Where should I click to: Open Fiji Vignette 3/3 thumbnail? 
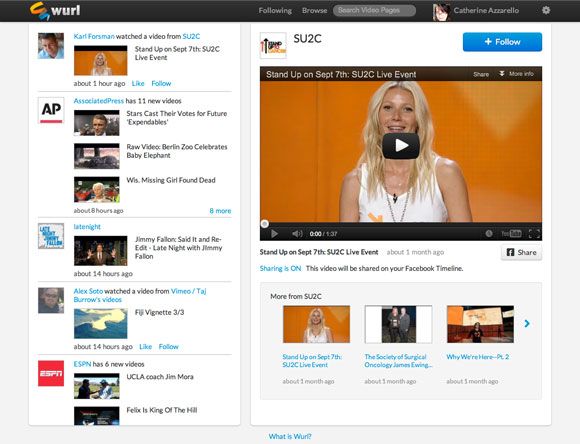[101, 324]
